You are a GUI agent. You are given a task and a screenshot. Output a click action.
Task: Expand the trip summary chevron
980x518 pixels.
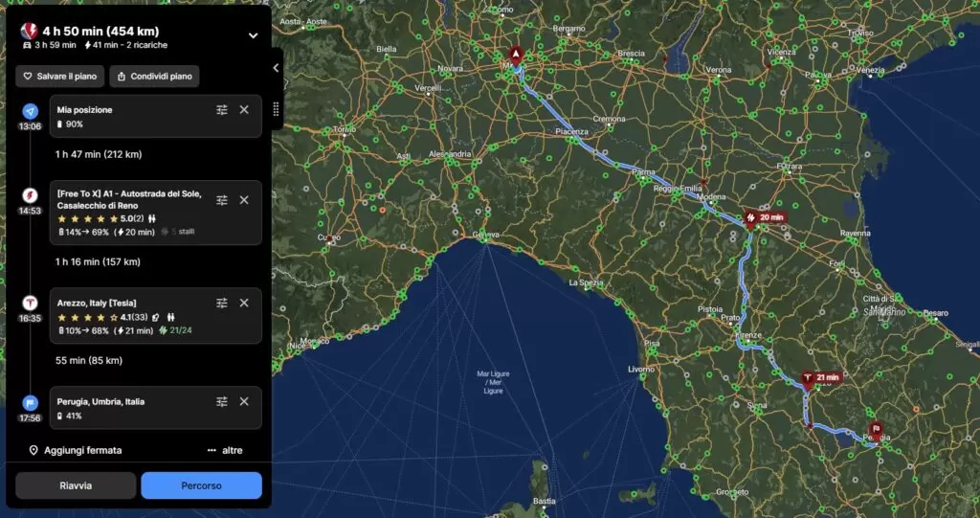pyautogui.click(x=253, y=35)
